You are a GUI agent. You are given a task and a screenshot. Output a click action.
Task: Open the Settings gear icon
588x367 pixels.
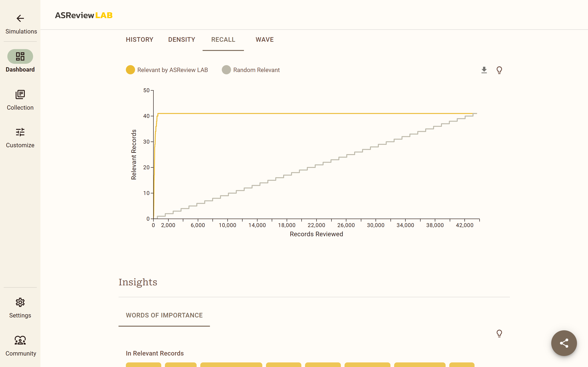(x=20, y=303)
